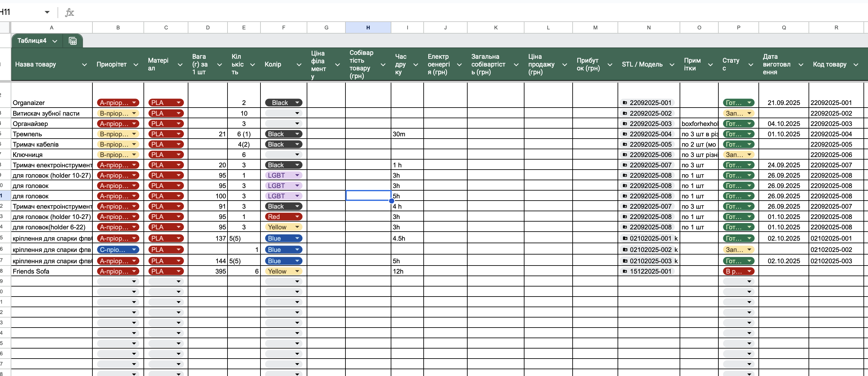Image resolution: width=868 pixels, height=376 pixels.
Task: Select the Тримач кабелів cell
Action: [x=52, y=144]
